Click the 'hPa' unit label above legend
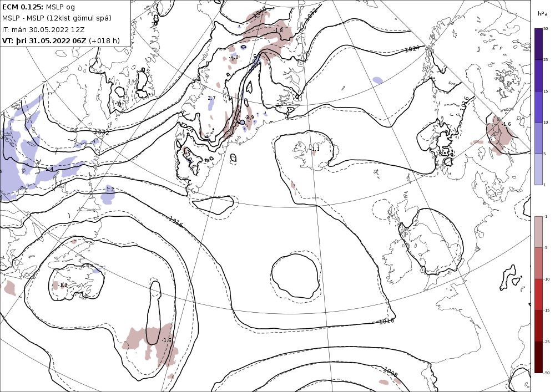Image resolution: width=555 pixels, height=392 pixels. click(542, 13)
